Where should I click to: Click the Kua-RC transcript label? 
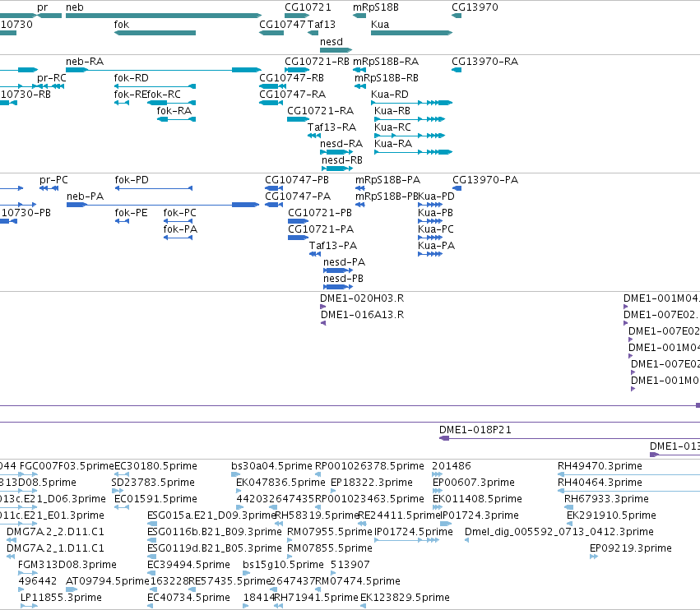(392, 127)
